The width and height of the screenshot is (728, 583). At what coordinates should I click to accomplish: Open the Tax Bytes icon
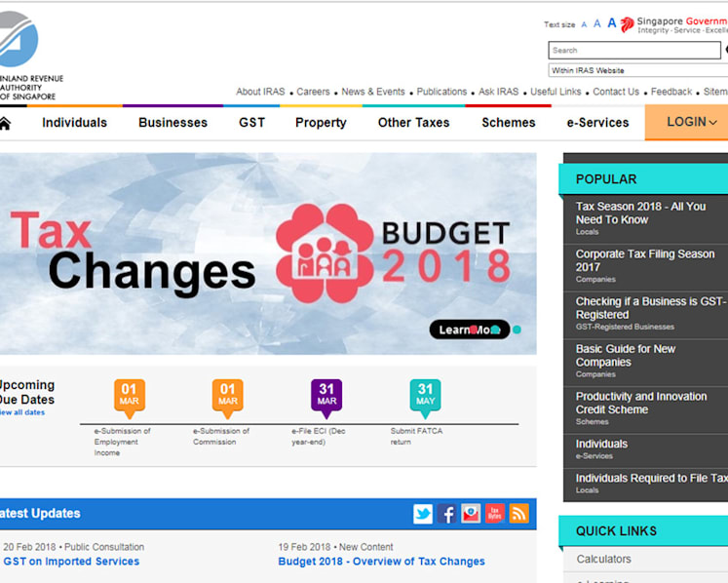point(495,514)
